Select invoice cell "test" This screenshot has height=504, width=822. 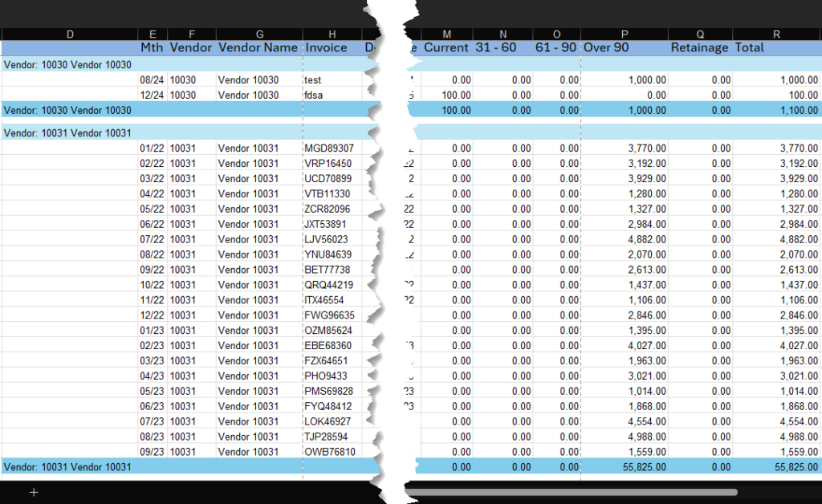tap(332, 80)
